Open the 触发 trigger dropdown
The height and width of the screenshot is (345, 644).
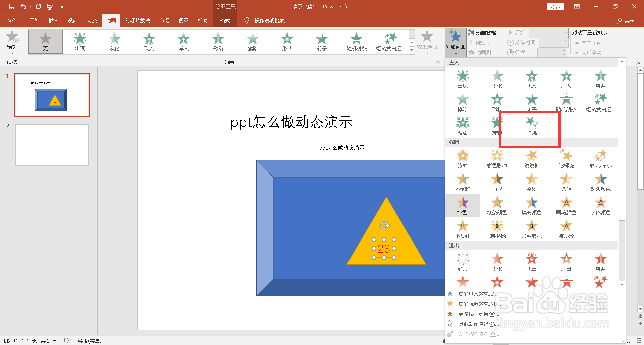tap(480, 43)
